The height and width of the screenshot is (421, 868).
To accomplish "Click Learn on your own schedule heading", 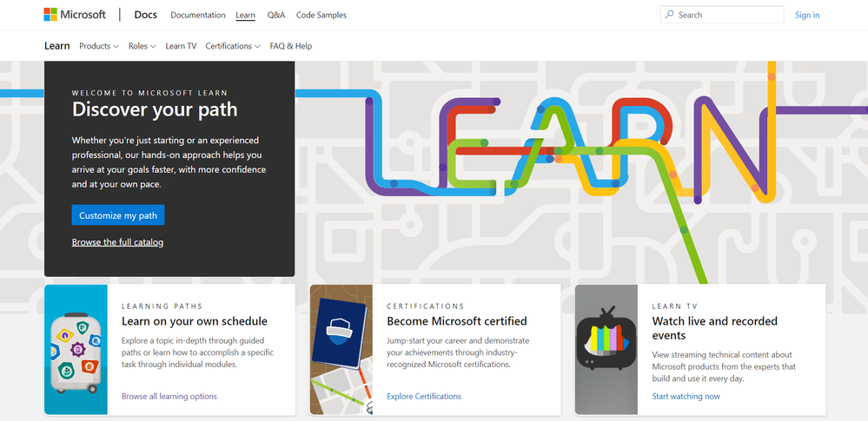I will [195, 321].
